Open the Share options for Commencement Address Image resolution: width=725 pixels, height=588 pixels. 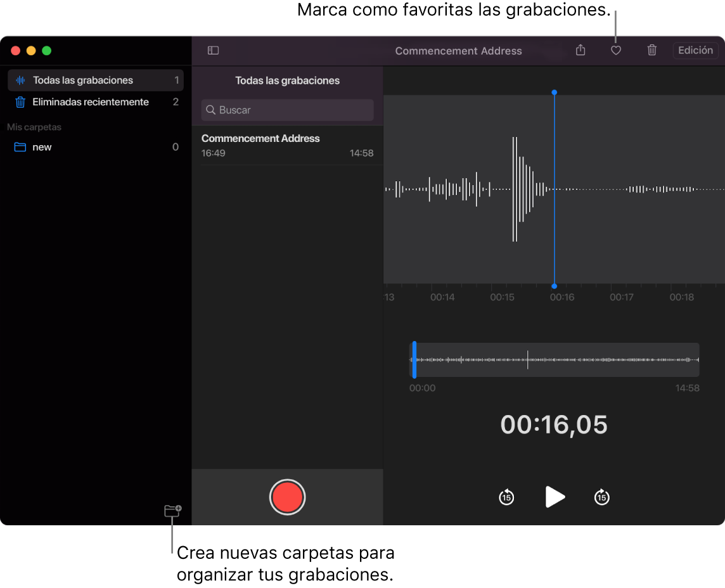[580, 50]
